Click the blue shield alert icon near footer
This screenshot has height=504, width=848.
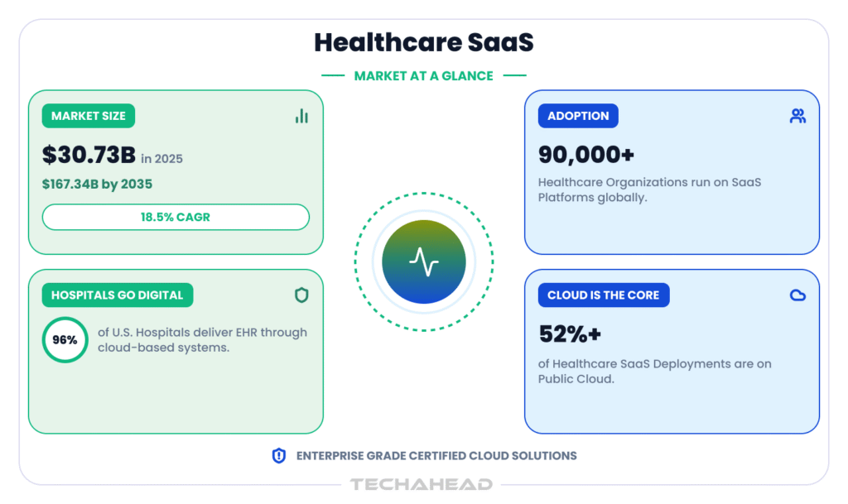tap(278, 456)
